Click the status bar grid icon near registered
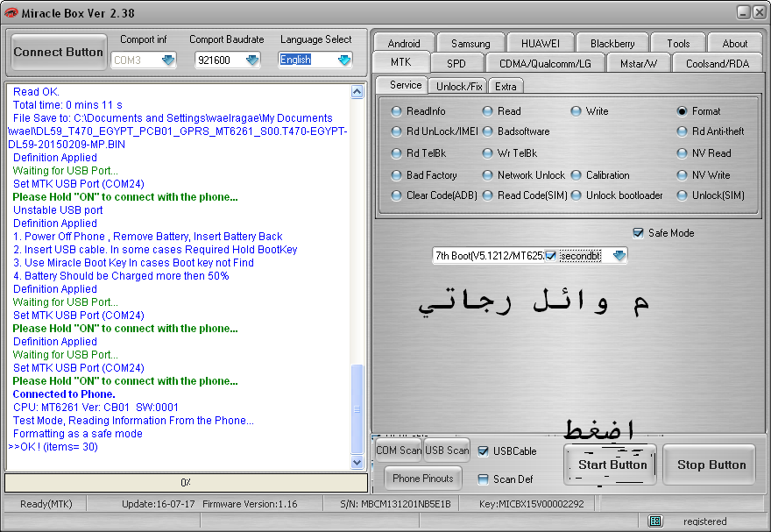Viewport: 771px width, 532px height. [654, 521]
